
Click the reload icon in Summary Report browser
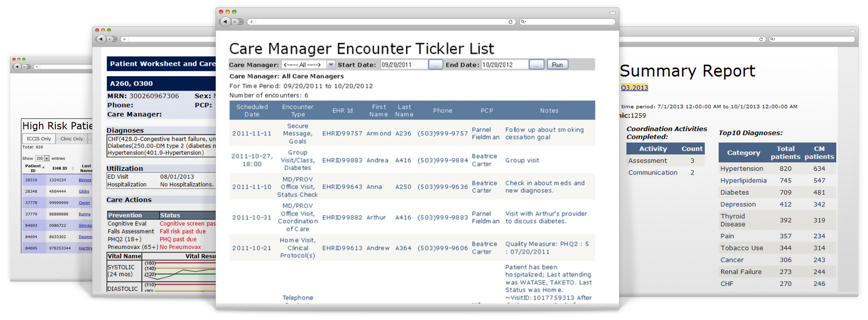point(761,39)
